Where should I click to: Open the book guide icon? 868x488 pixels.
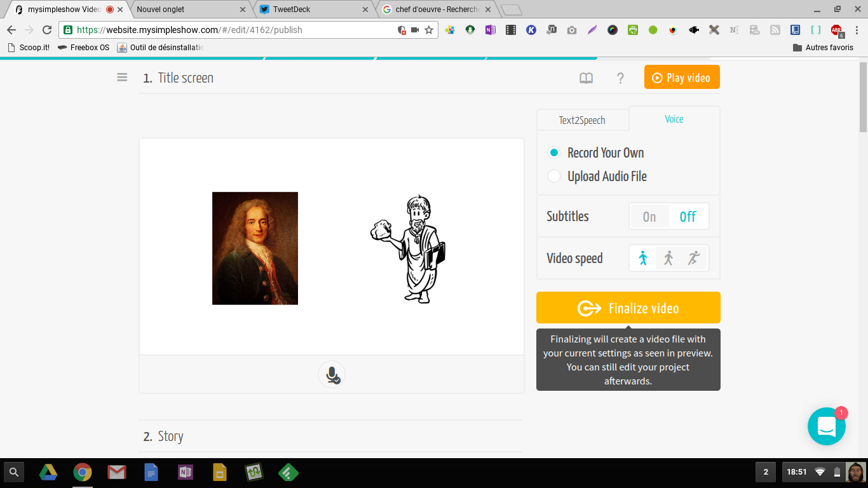click(586, 78)
